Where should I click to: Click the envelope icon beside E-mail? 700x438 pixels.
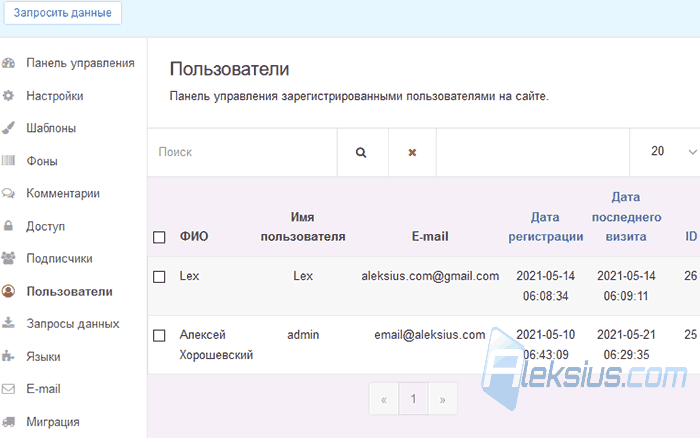8,389
